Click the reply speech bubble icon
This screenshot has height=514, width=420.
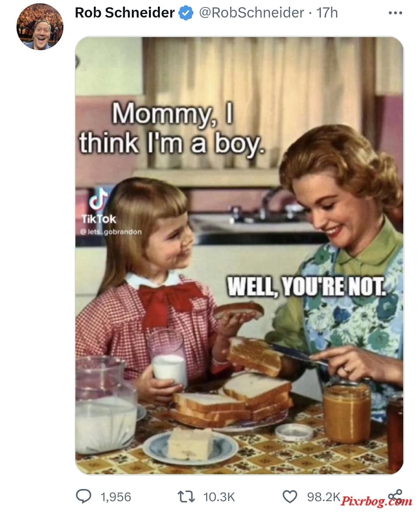(x=83, y=496)
